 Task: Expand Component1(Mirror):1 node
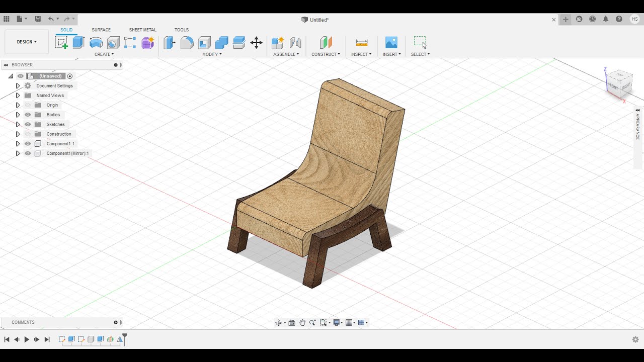18,153
